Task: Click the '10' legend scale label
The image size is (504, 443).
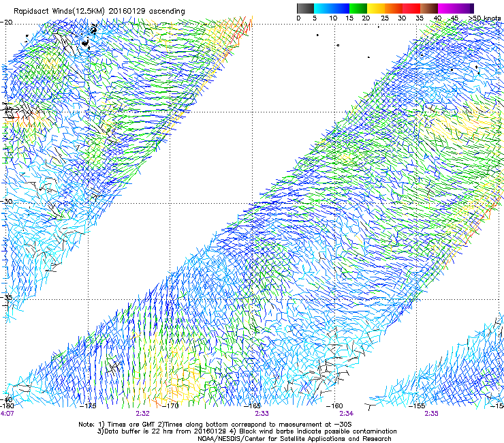Action: [x=333, y=18]
